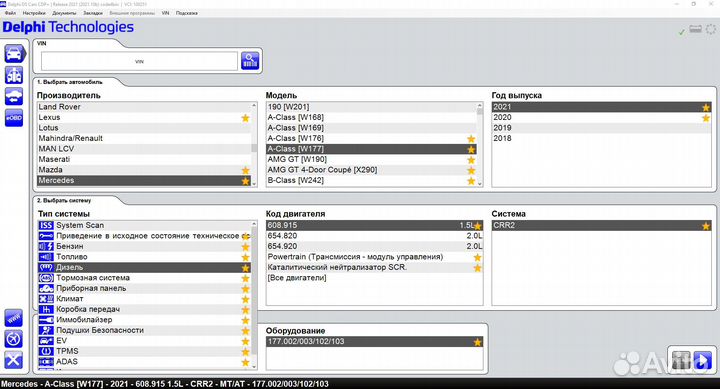Screen dimensions: 720x389
Task: Select Powertrain (Трансмиссия - модуль управления)
Action: tap(374, 257)
